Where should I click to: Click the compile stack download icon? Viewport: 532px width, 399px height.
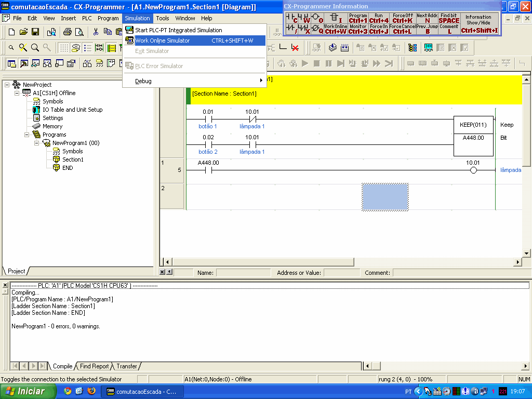[332, 48]
